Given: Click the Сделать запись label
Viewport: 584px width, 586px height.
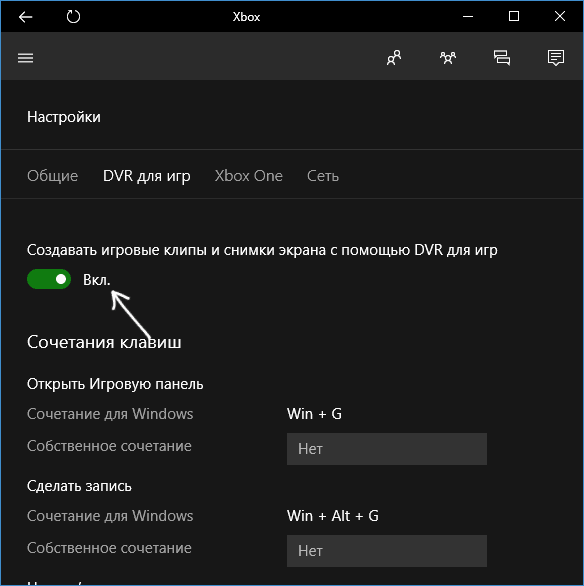Looking at the screenshot, I should (79, 486).
